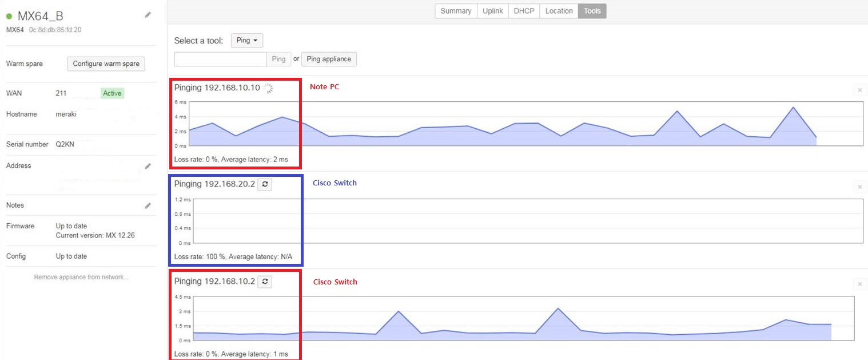Image resolution: width=868 pixels, height=360 pixels.
Task: Open the Uplink tab
Action: click(x=492, y=11)
